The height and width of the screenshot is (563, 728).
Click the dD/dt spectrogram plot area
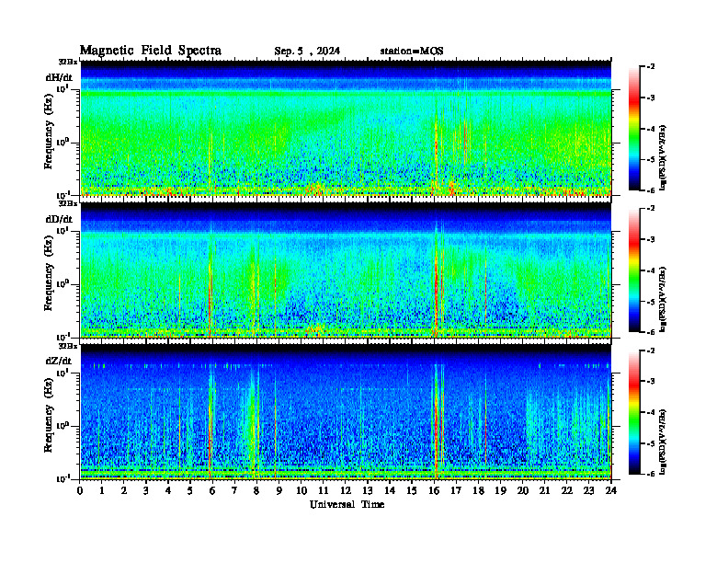point(346,270)
